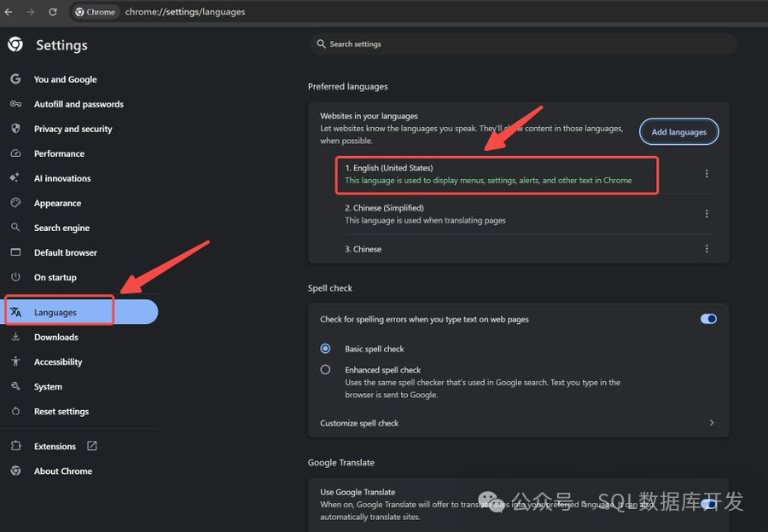Select the Languages translate icon
The width and height of the screenshot is (768, 532).
18,310
